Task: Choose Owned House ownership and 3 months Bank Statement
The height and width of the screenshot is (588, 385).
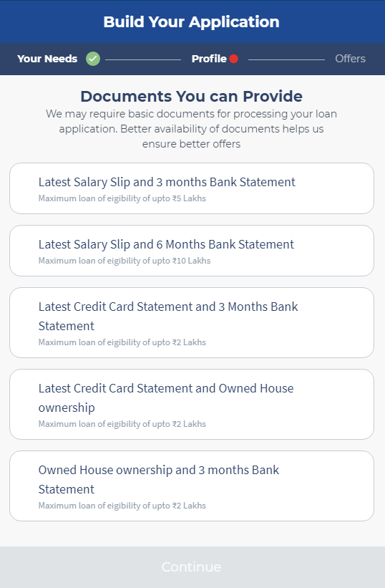Action: 192,486
